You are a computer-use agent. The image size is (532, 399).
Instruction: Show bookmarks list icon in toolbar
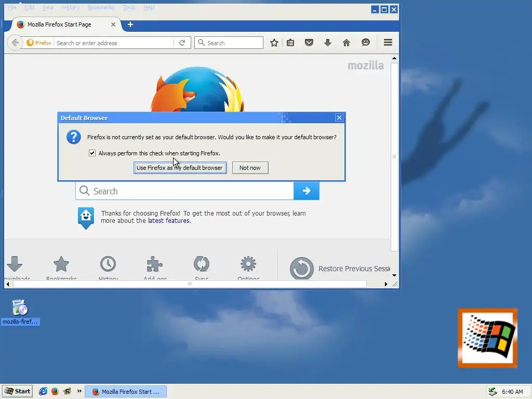(x=290, y=43)
